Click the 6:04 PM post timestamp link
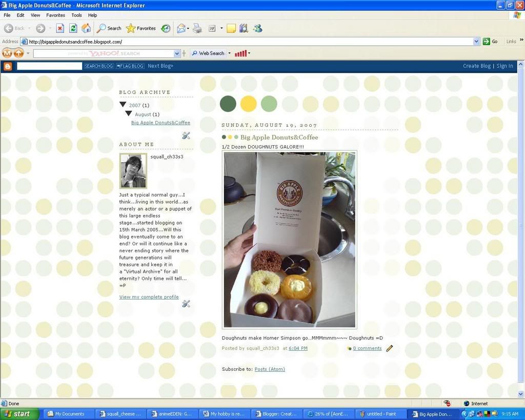 click(x=298, y=348)
